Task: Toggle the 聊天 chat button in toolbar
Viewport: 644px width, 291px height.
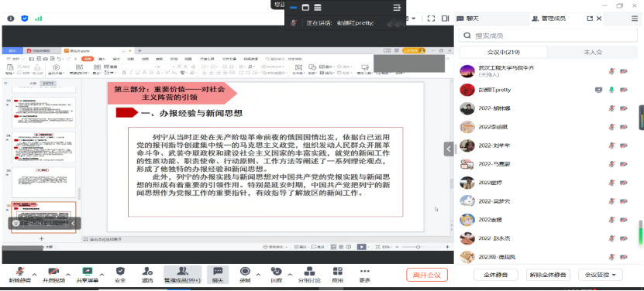Action: coord(218,275)
